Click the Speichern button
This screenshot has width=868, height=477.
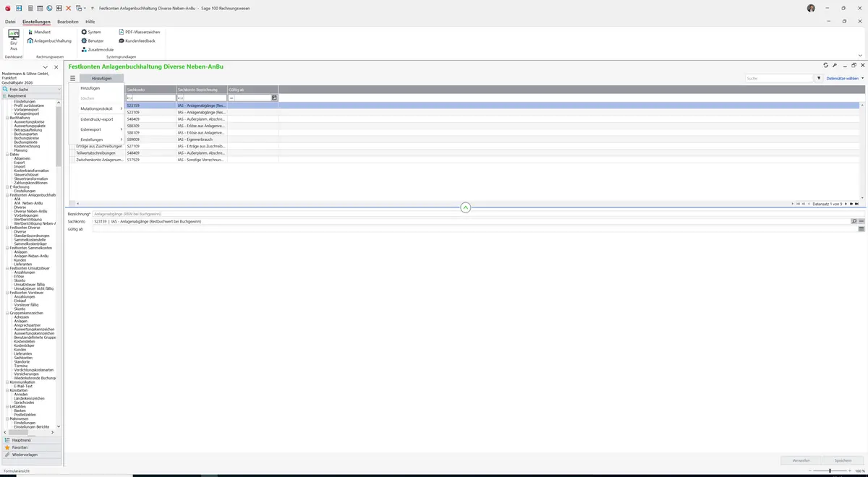point(843,460)
